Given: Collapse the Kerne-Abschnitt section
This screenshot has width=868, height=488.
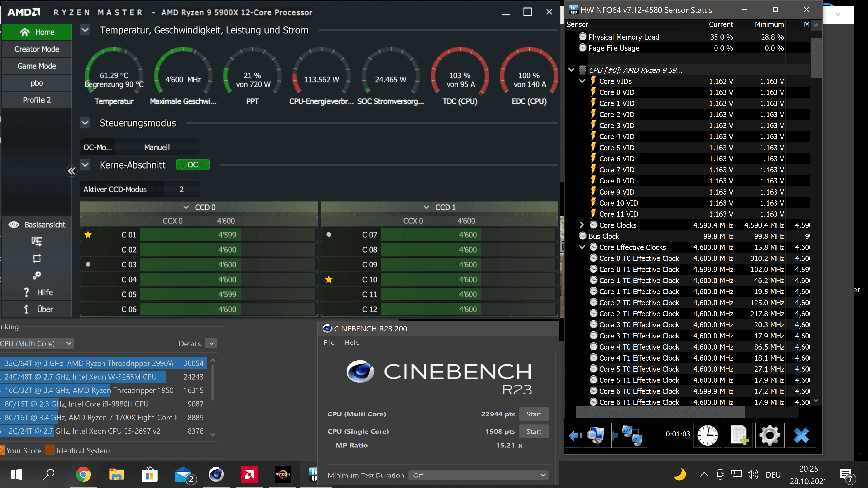Looking at the screenshot, I should (85, 165).
